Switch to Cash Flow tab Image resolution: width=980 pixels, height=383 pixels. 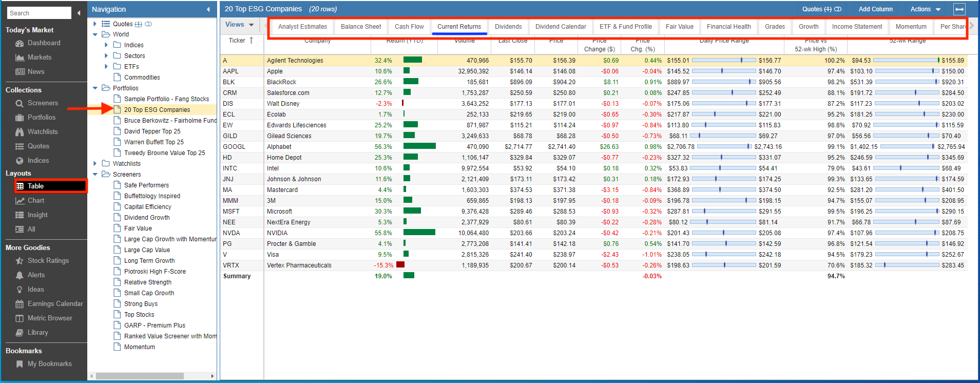pos(409,27)
